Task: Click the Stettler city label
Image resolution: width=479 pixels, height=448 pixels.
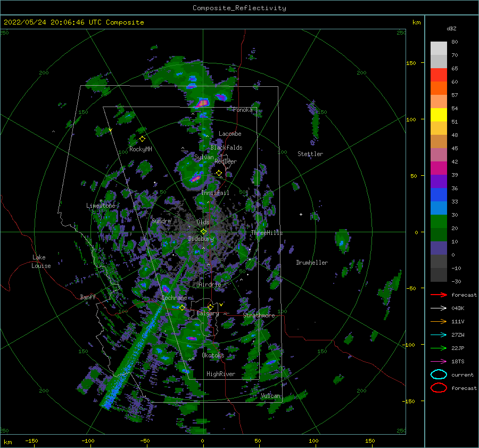Action: click(310, 154)
